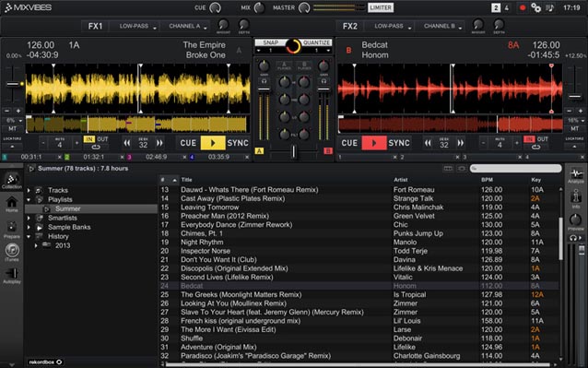Viewport: 588px width, 368px height.
Task: Switch to 2-deck layout button
Action: coord(496,8)
